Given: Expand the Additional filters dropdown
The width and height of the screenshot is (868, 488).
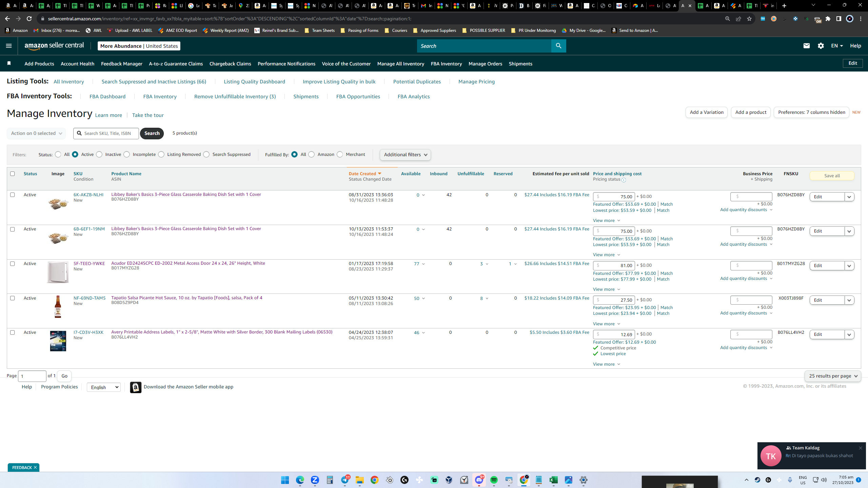Looking at the screenshot, I should (x=405, y=155).
